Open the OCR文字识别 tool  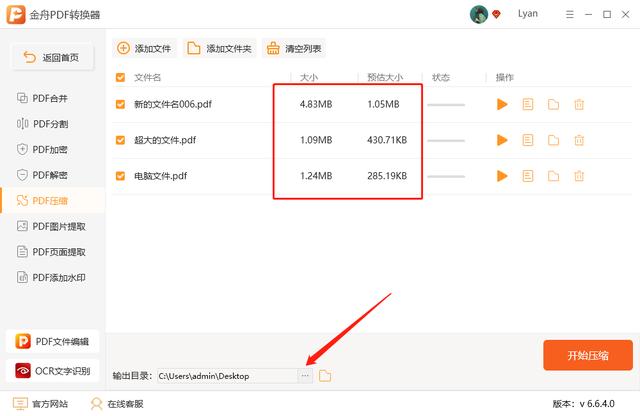[53, 371]
